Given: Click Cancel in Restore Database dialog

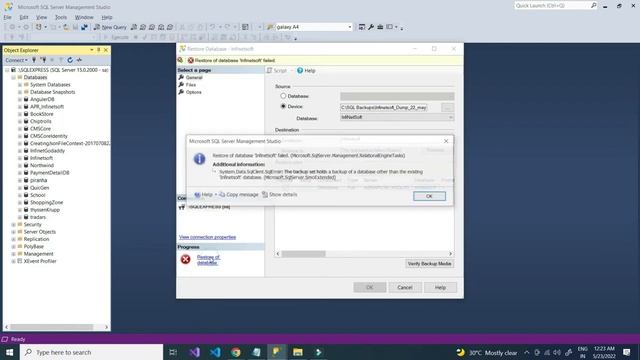Looking at the screenshot, I should (404, 287).
